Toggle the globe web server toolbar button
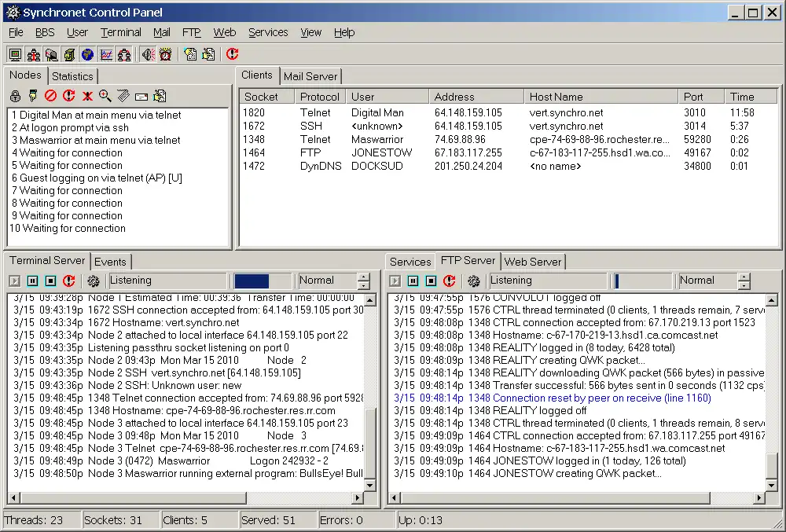Image resolution: width=786 pixels, height=532 pixels. (86, 54)
